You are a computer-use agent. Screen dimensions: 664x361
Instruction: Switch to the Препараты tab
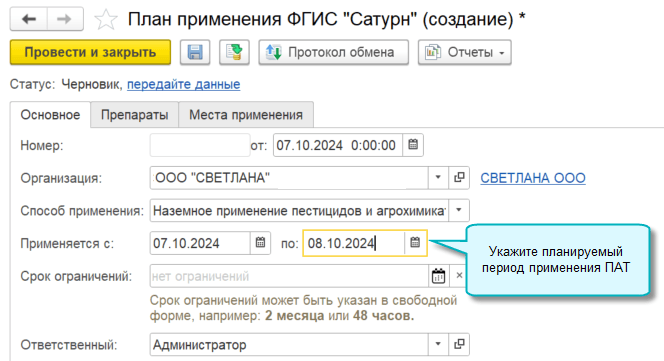click(x=135, y=115)
